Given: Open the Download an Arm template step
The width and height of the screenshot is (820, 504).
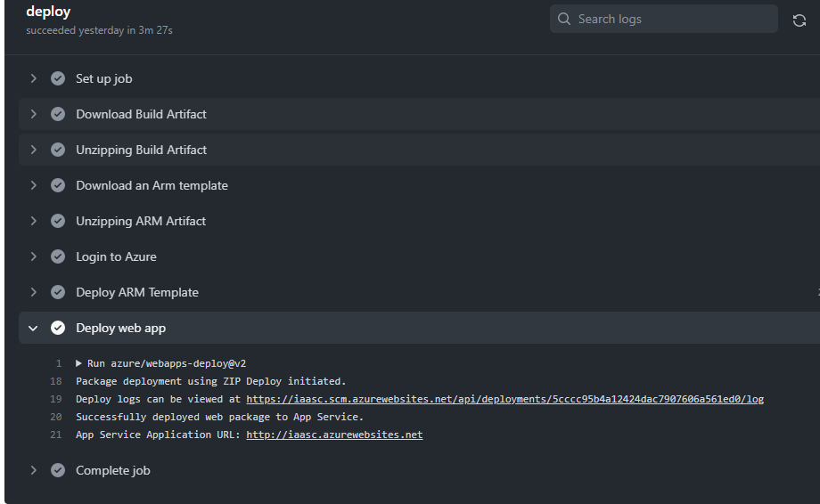Looking at the screenshot, I should [152, 185].
